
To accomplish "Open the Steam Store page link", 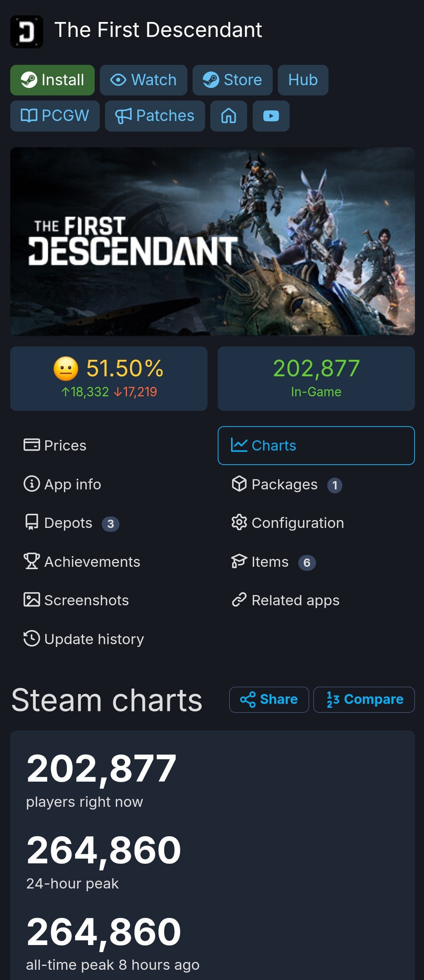I will [x=232, y=80].
